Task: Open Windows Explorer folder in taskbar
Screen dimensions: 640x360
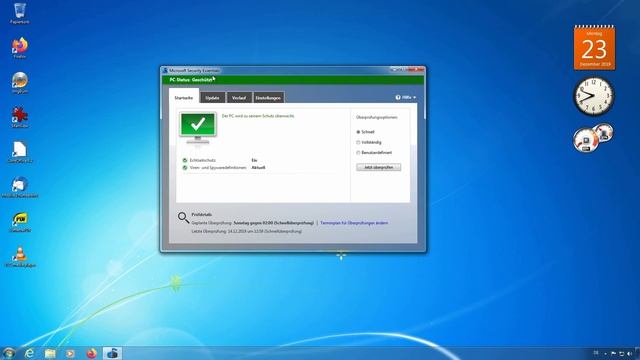Action: point(50,353)
